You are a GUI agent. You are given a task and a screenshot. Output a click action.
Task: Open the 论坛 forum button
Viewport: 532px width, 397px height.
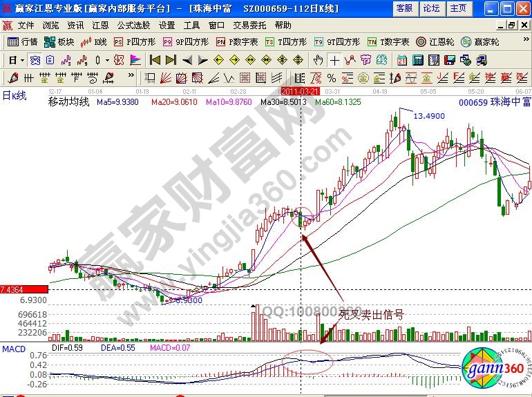click(431, 8)
